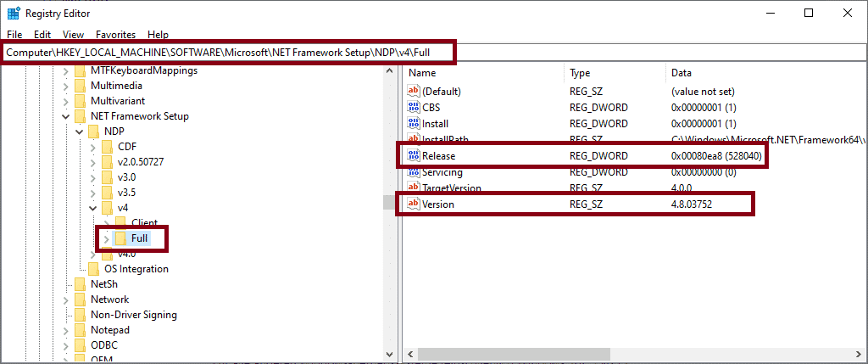Select the v3.0 folder icon
The image size is (868, 364).
point(108,177)
